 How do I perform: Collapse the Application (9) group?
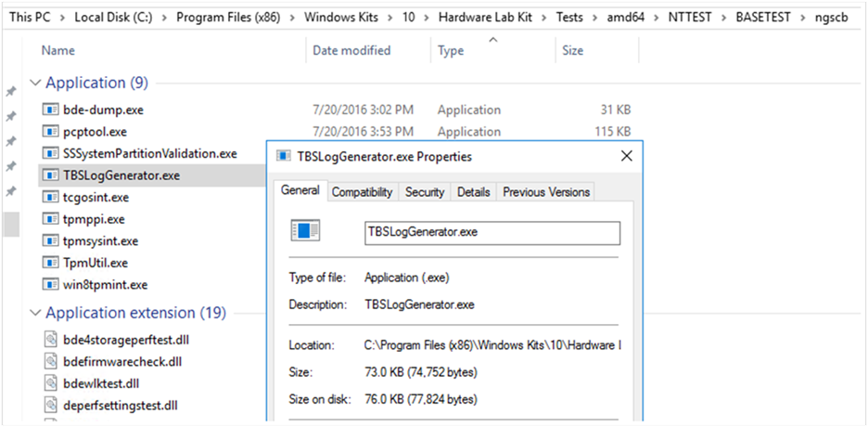pos(36,84)
